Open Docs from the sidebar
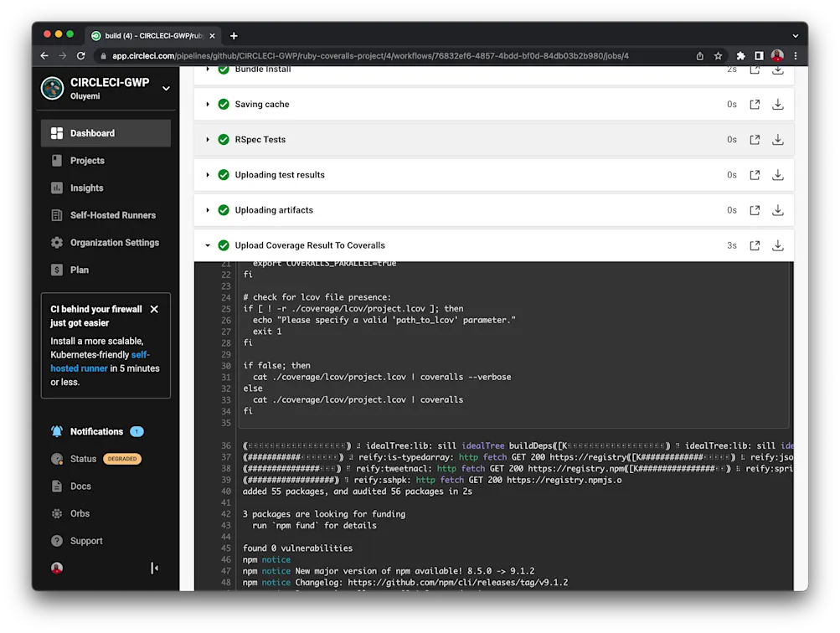Screen dimensions: 840x633 point(80,486)
